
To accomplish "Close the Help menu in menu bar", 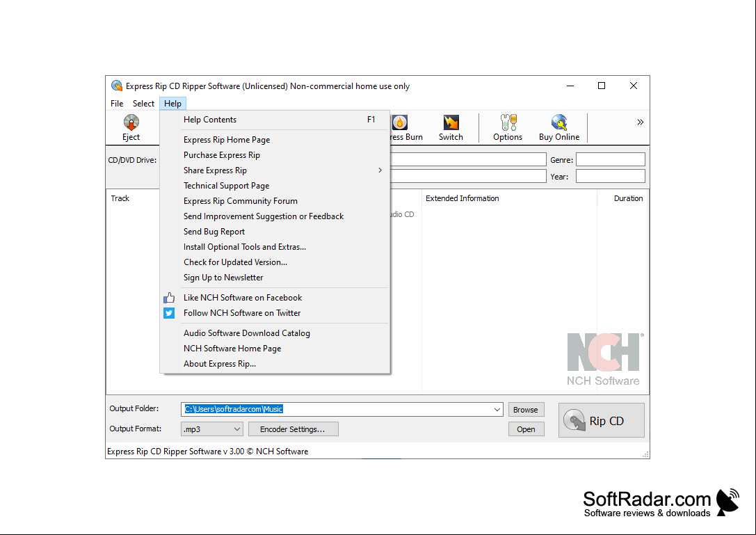I will 172,104.
